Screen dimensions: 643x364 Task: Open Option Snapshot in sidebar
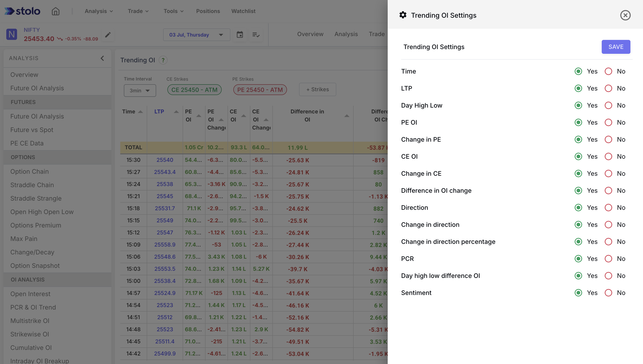(x=35, y=266)
